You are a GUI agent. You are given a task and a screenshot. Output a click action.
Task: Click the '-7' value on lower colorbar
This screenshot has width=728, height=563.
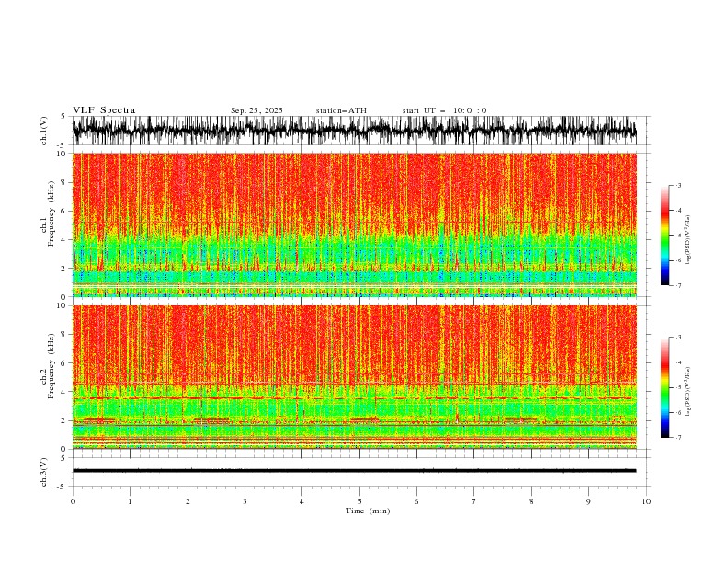coord(677,437)
